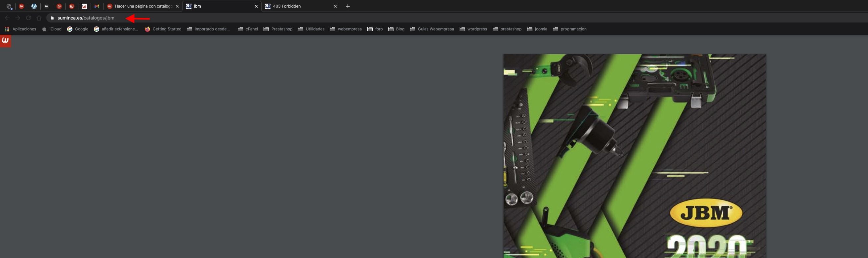Screen dimensions: 868x258
Task: Expand the Guias Webempresa bookmark folder
Action: [x=432, y=29]
